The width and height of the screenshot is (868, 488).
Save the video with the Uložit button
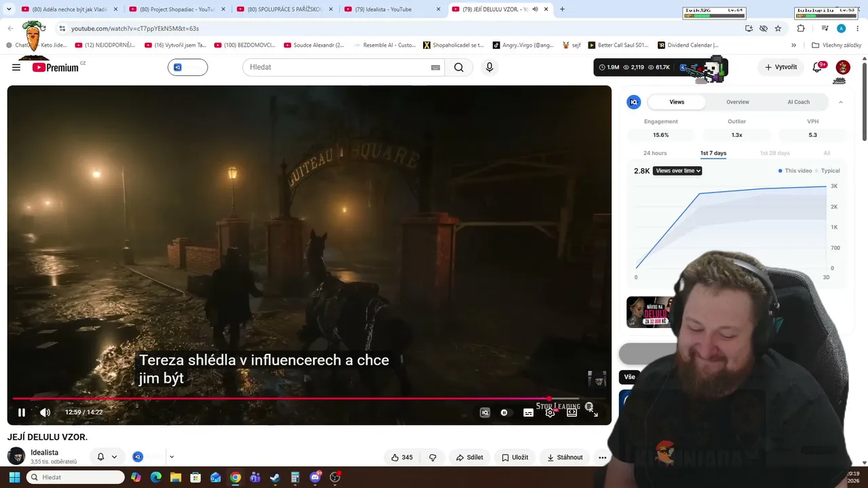[515, 457]
